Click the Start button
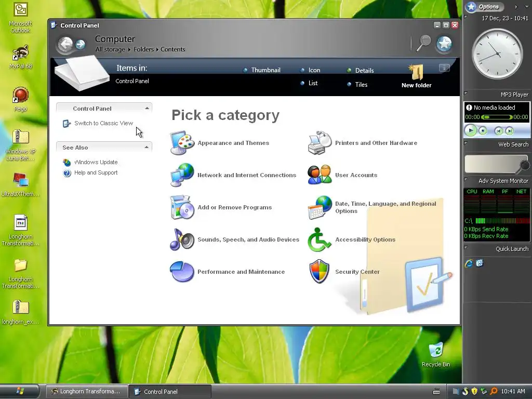 20,391
